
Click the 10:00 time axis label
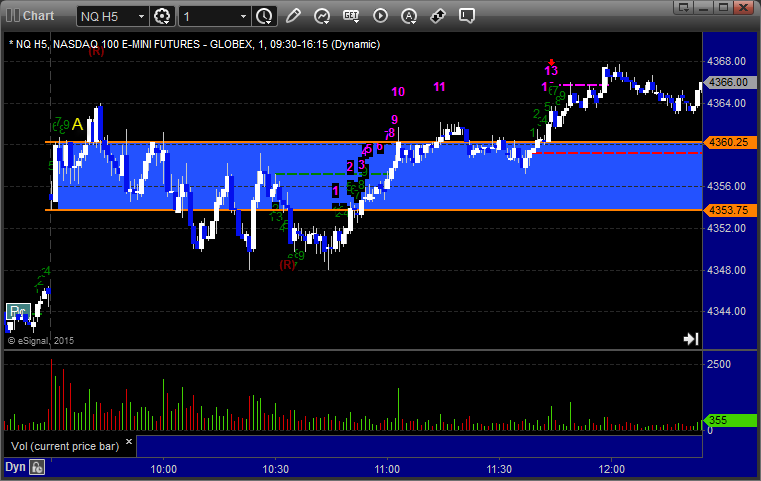164,469
